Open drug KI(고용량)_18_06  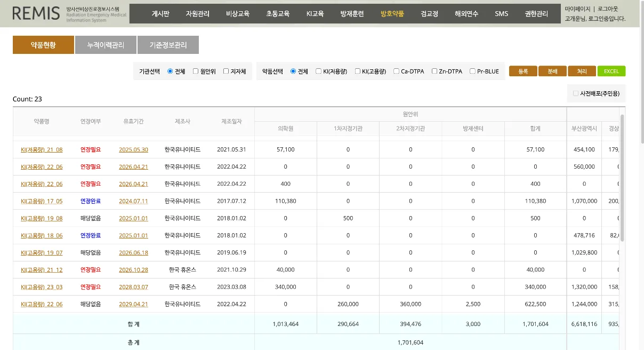(x=42, y=235)
